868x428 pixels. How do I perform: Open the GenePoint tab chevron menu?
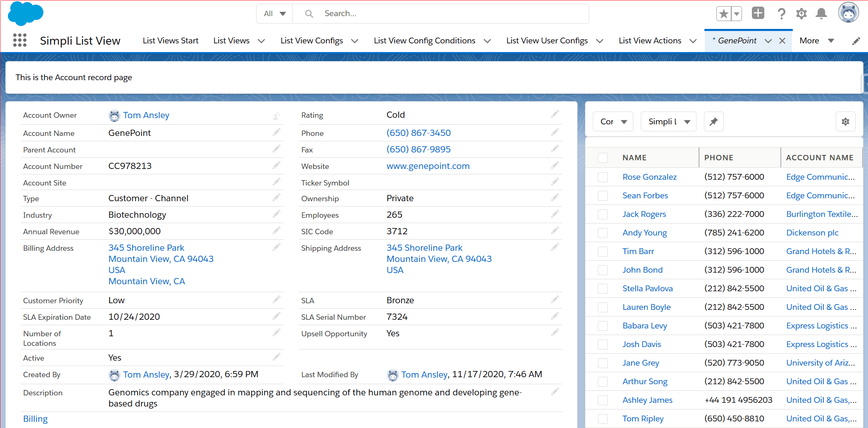click(x=768, y=41)
